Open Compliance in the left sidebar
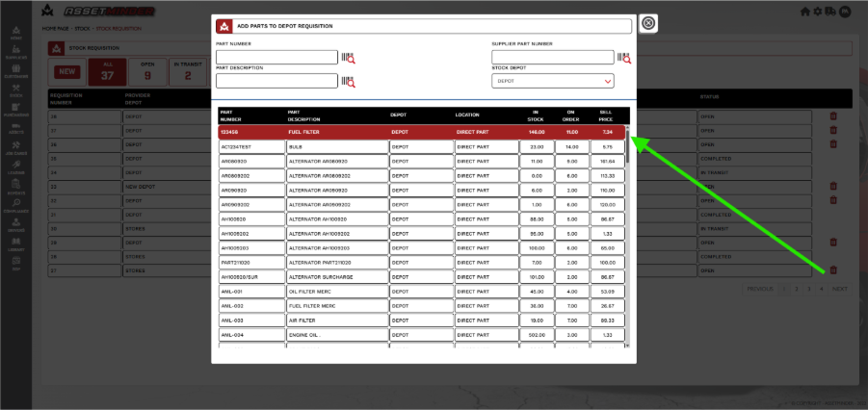The width and height of the screenshot is (868, 410). 16,206
